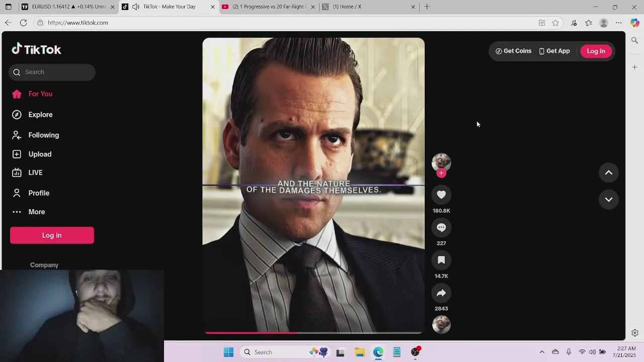Follow the creator via red plus badge
Screen dimensions: 644x362
point(441,173)
